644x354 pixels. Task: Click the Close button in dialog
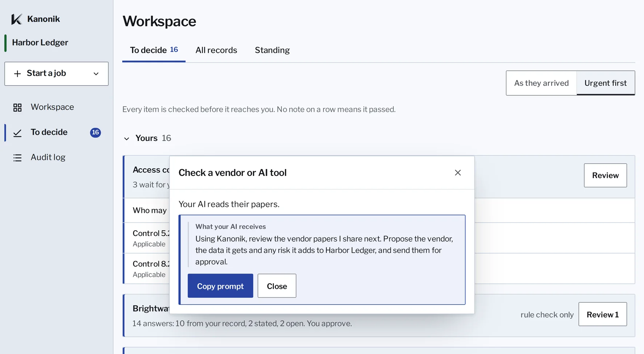pyautogui.click(x=277, y=286)
